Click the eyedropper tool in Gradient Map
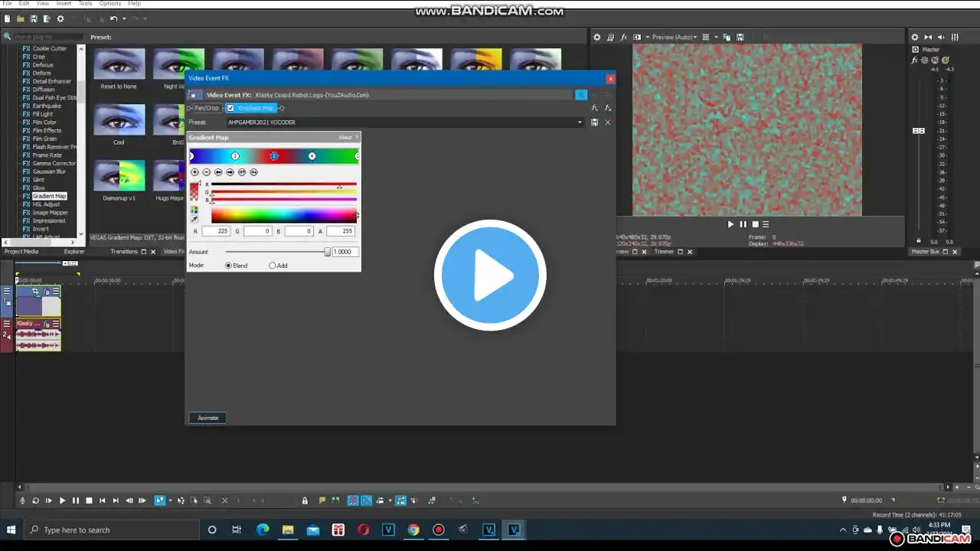 (x=194, y=220)
